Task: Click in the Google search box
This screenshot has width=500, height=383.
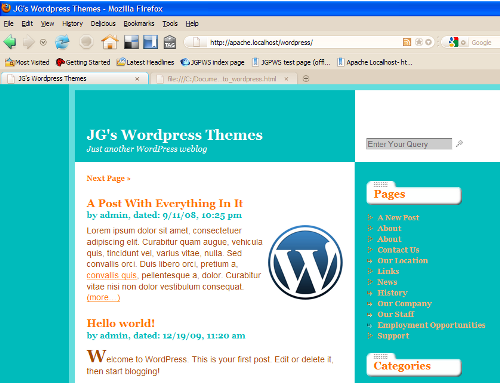Action: coord(483,42)
